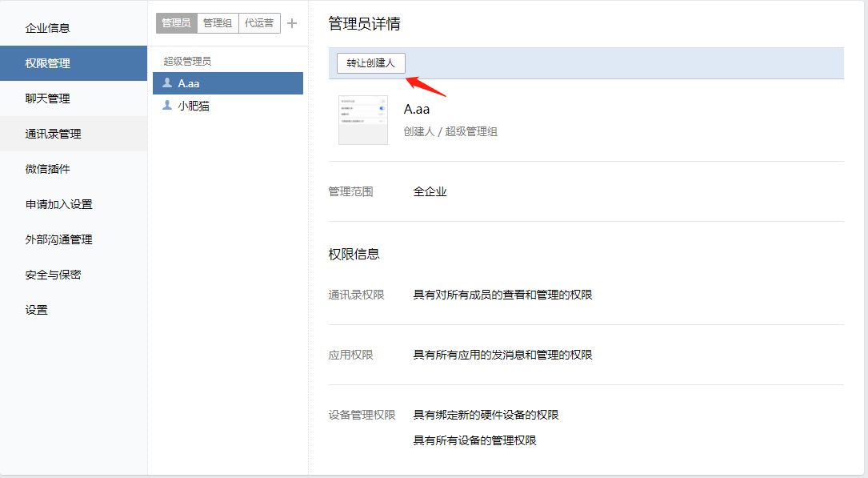The height and width of the screenshot is (478, 868).
Task: Click 具有所有应用的发消息和管理的权限 text
Action: (502, 355)
